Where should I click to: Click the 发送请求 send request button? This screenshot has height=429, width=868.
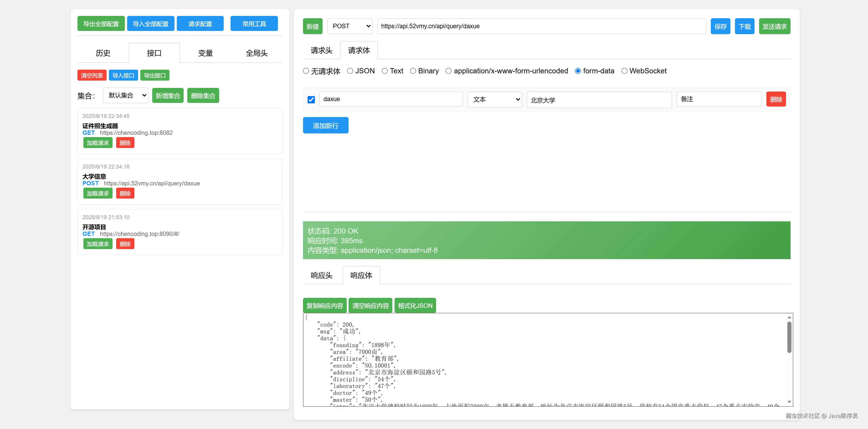click(x=774, y=26)
